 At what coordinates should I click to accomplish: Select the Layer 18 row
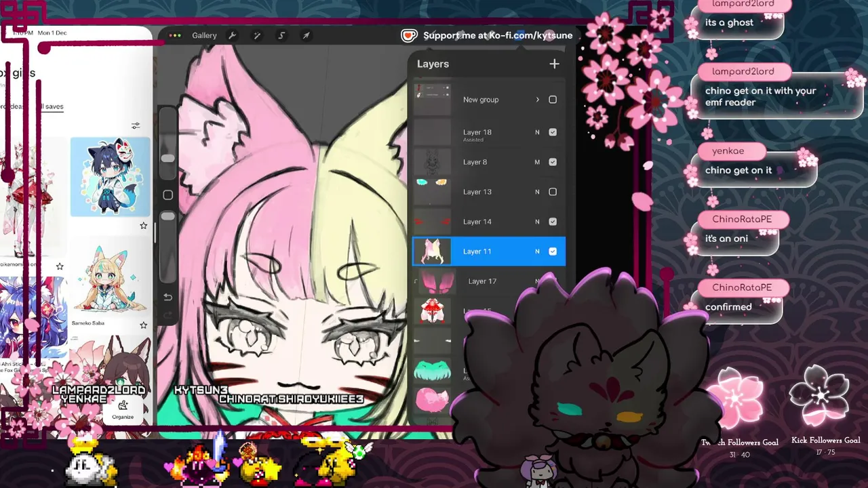[x=489, y=132]
